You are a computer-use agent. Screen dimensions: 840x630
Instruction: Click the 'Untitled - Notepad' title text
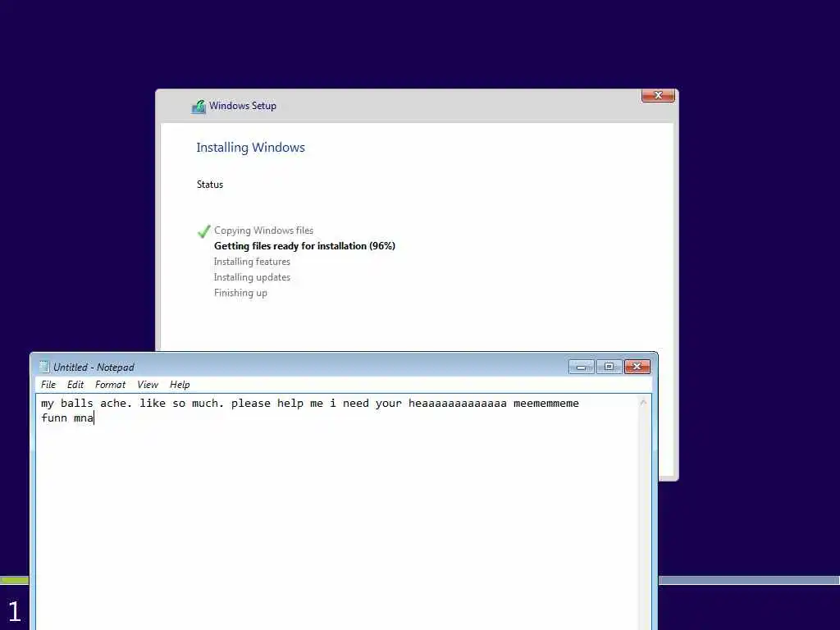[94, 367]
